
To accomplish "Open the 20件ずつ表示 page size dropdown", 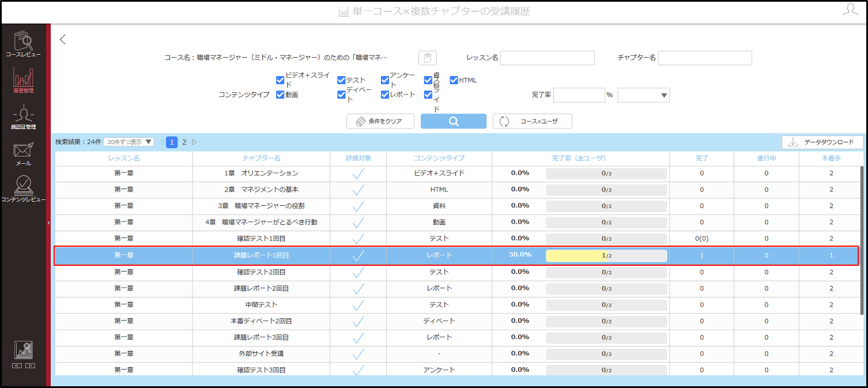I will click(129, 142).
